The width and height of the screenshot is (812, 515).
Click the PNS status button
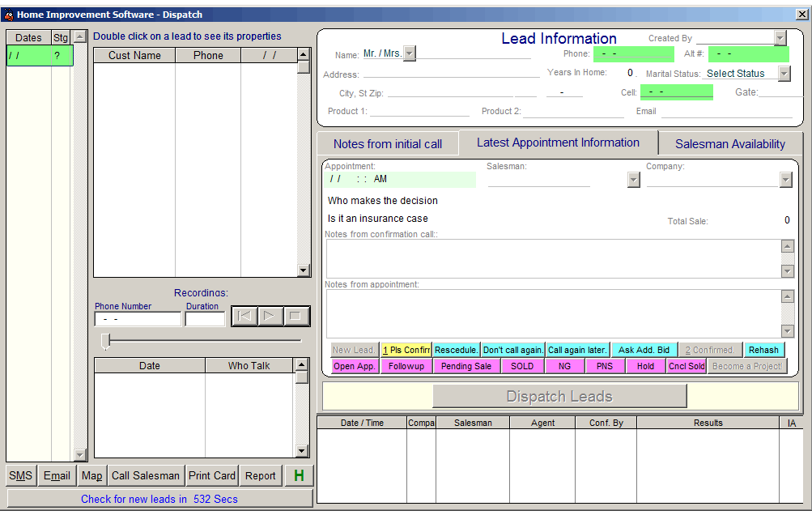(604, 366)
